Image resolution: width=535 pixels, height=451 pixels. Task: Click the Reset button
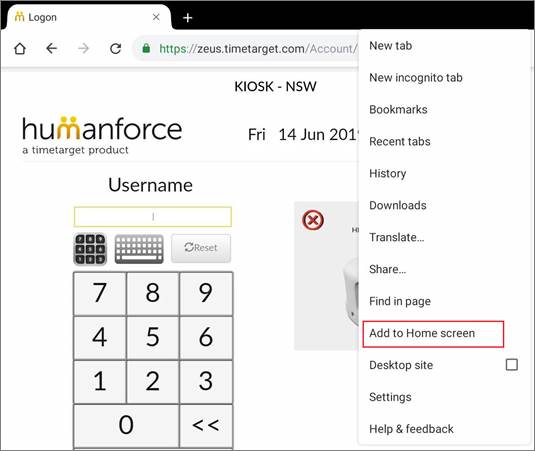(x=201, y=248)
